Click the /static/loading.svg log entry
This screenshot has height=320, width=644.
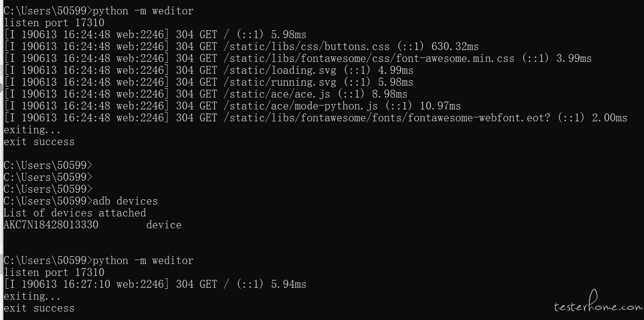[209, 70]
